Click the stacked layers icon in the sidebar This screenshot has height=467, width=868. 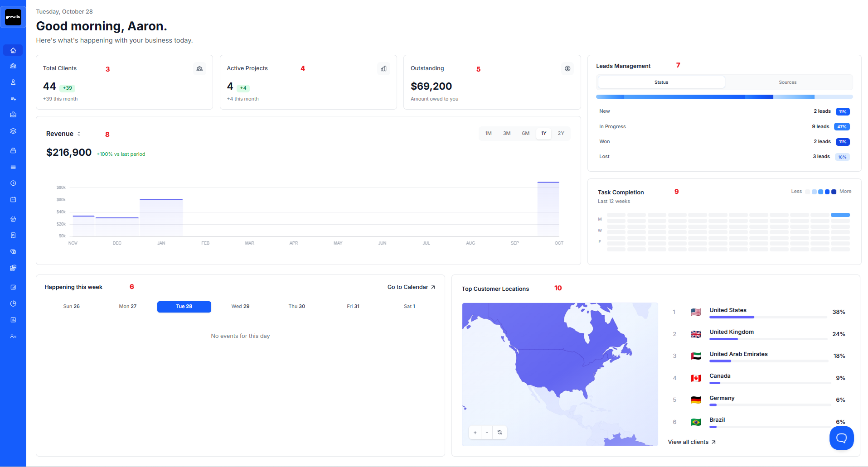[x=13, y=131]
